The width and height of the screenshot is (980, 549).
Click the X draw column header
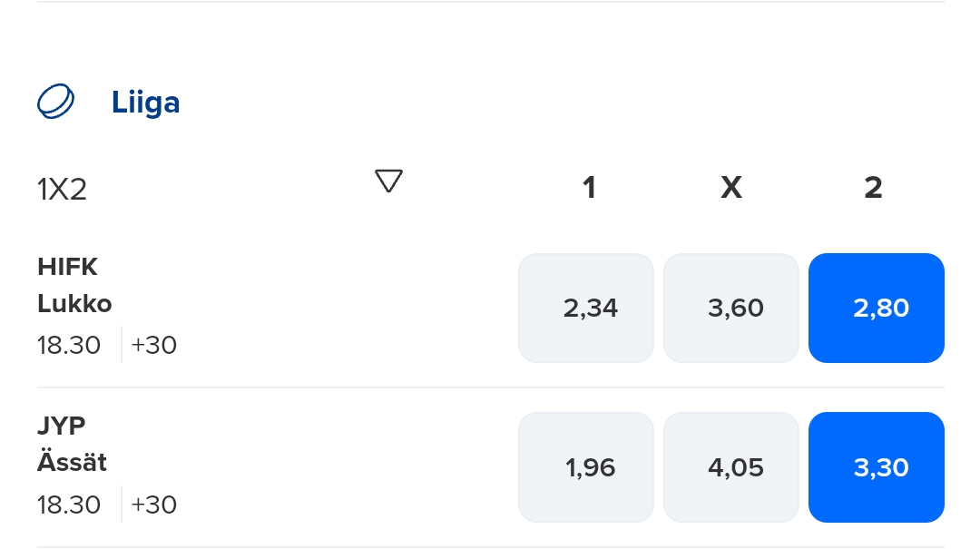[731, 188]
